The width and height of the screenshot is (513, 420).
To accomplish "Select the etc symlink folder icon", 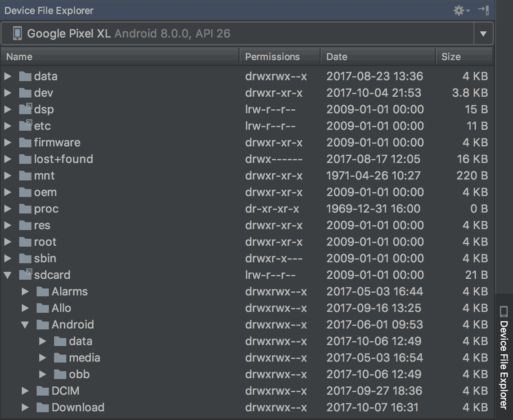I will click(25, 126).
